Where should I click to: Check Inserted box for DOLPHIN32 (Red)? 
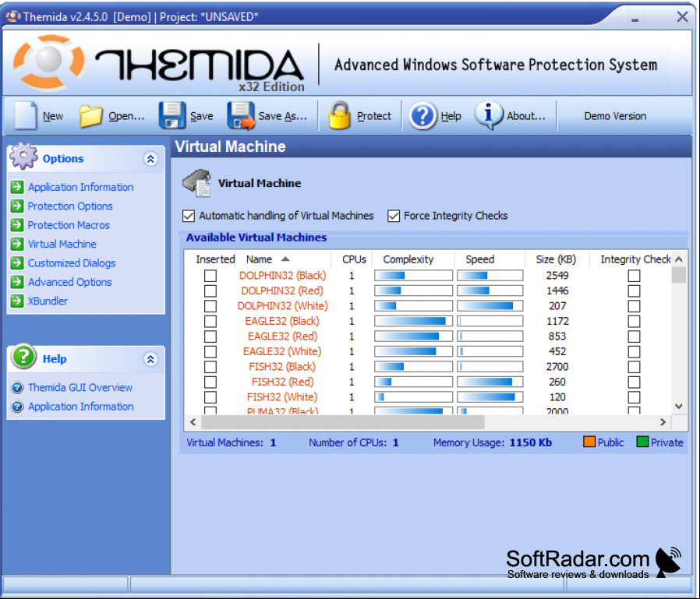pos(210,291)
